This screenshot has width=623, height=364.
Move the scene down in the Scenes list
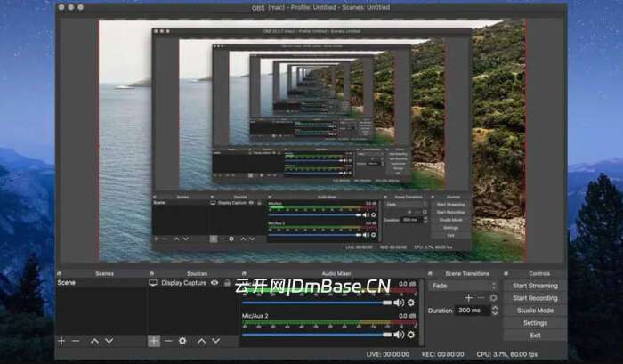coord(109,341)
